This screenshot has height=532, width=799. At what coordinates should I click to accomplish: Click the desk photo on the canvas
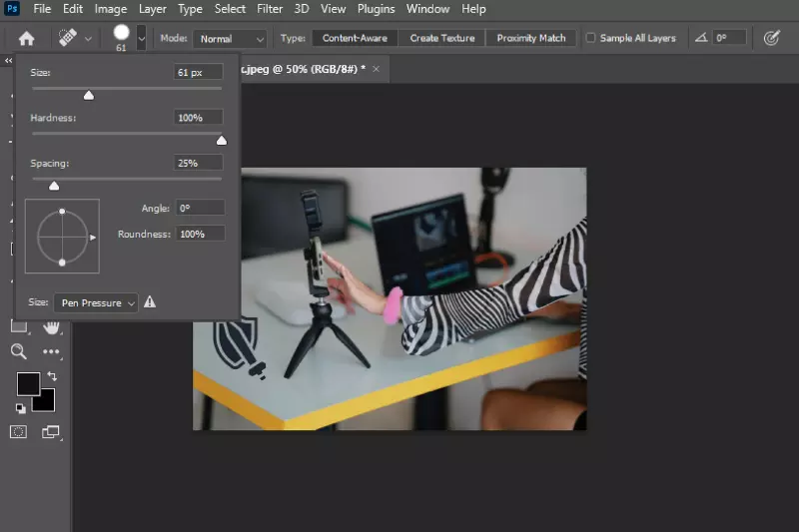click(390, 298)
